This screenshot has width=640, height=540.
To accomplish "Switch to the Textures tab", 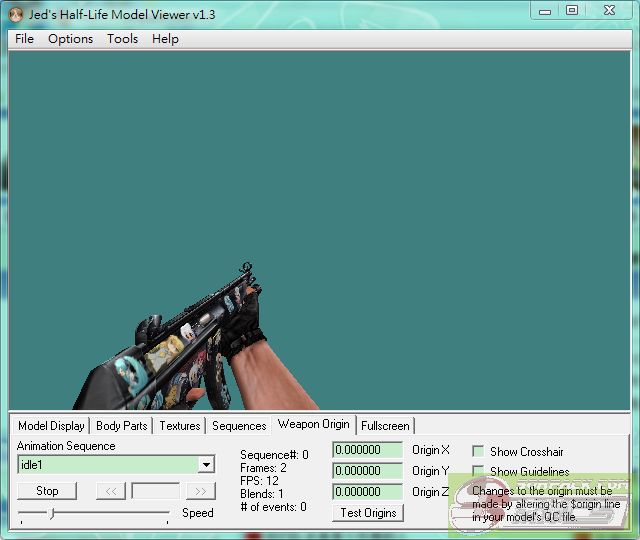I will 180,426.
